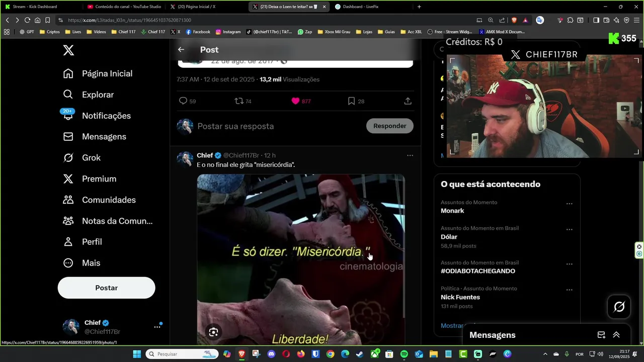Click the Brave Shields icon
Image resolution: width=644 pixels, height=362 pixels.
click(x=514, y=20)
